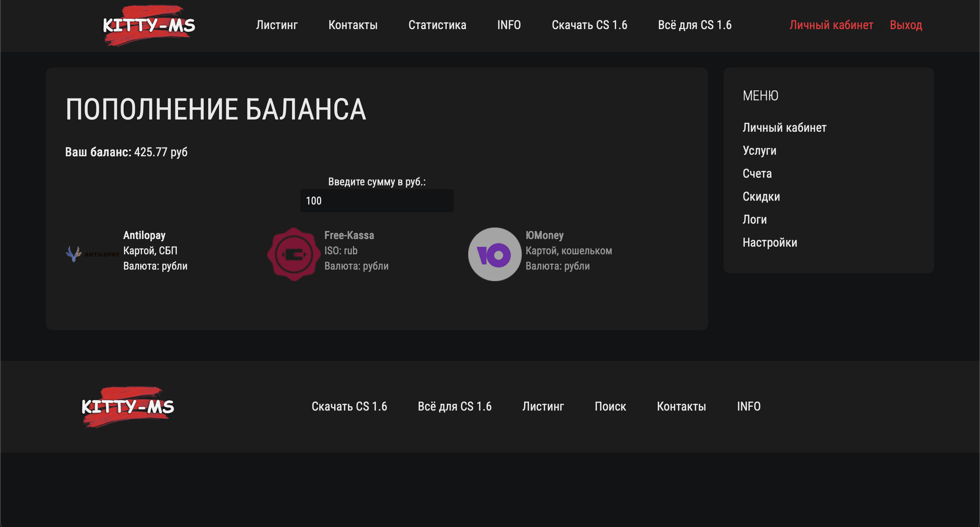Select the Free-Kassa wallet icon
This screenshot has width=980, height=527.
[x=294, y=254]
